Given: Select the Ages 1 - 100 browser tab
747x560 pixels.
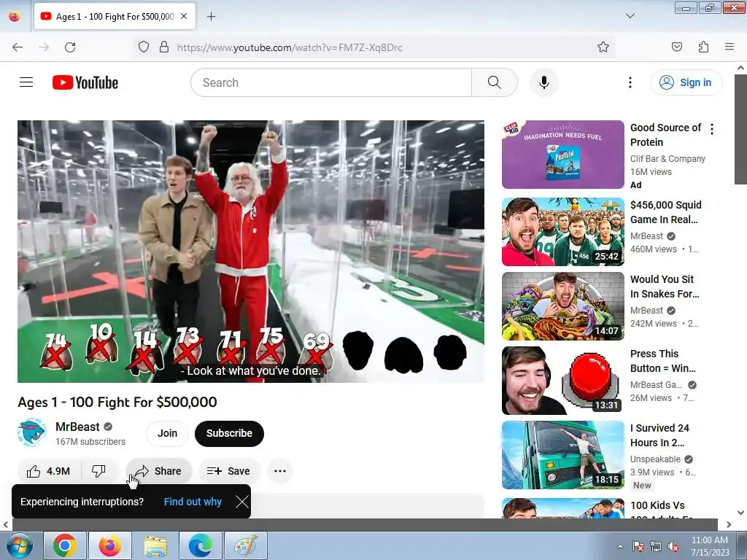Looking at the screenshot, I should point(115,17).
